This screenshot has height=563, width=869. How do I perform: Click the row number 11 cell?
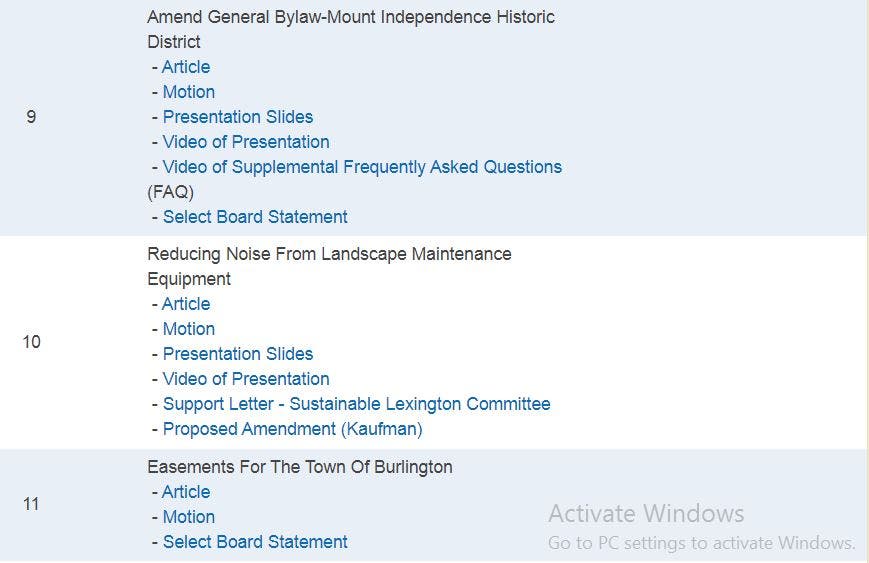click(x=31, y=504)
